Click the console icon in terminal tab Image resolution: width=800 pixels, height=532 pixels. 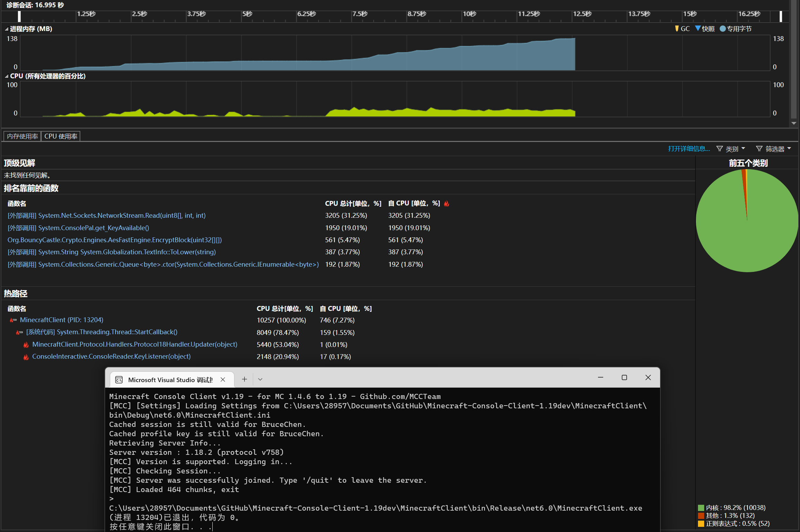point(119,380)
